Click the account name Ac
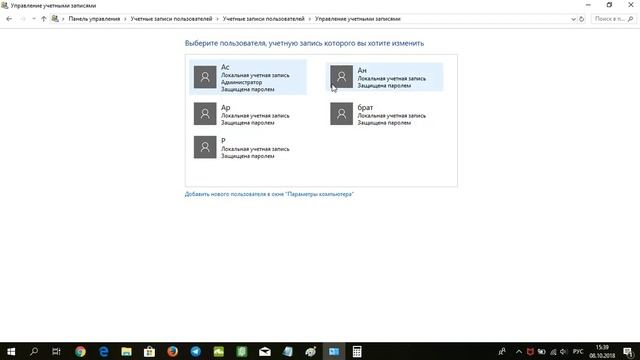 (225, 67)
